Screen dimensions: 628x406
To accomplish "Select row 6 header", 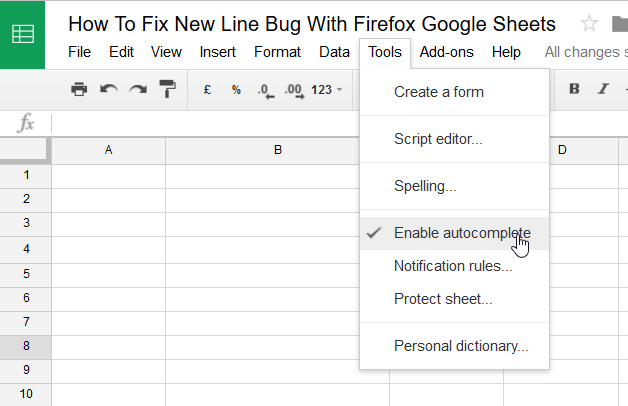I will click(26, 298).
